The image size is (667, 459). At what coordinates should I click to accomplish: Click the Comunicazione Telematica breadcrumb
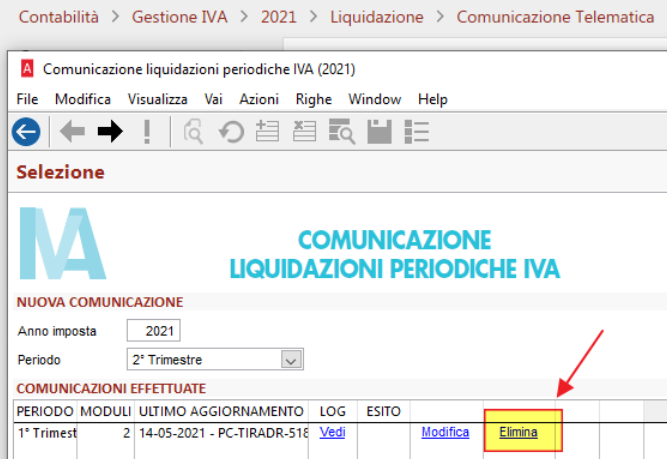[555, 17]
